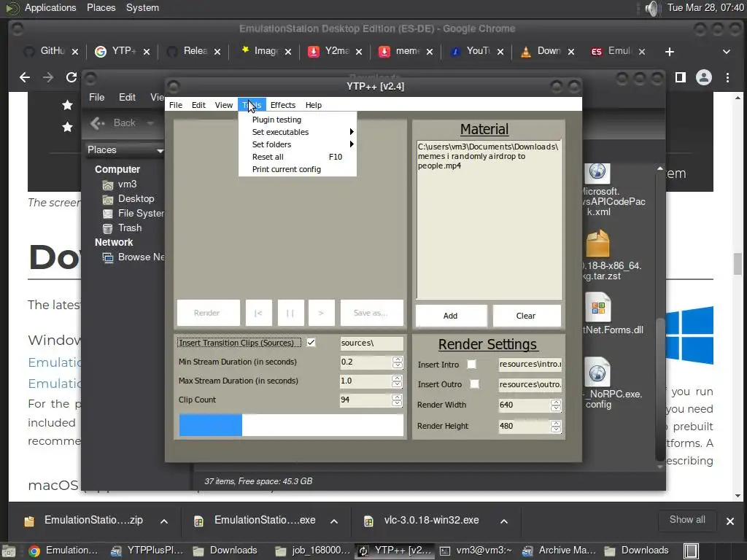
Task: Click Clear under Material list
Action: pyautogui.click(x=527, y=316)
